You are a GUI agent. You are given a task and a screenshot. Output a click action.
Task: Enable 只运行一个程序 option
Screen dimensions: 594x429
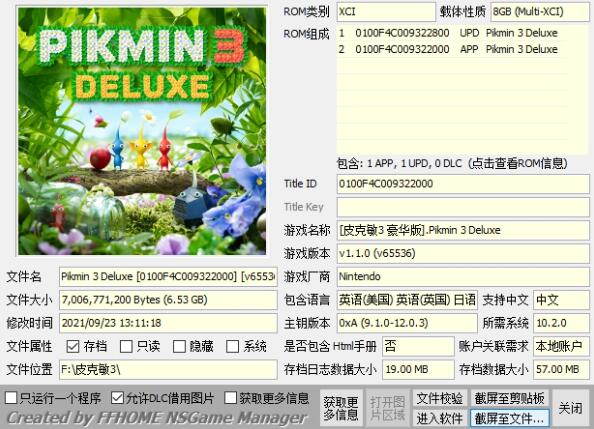11,398
